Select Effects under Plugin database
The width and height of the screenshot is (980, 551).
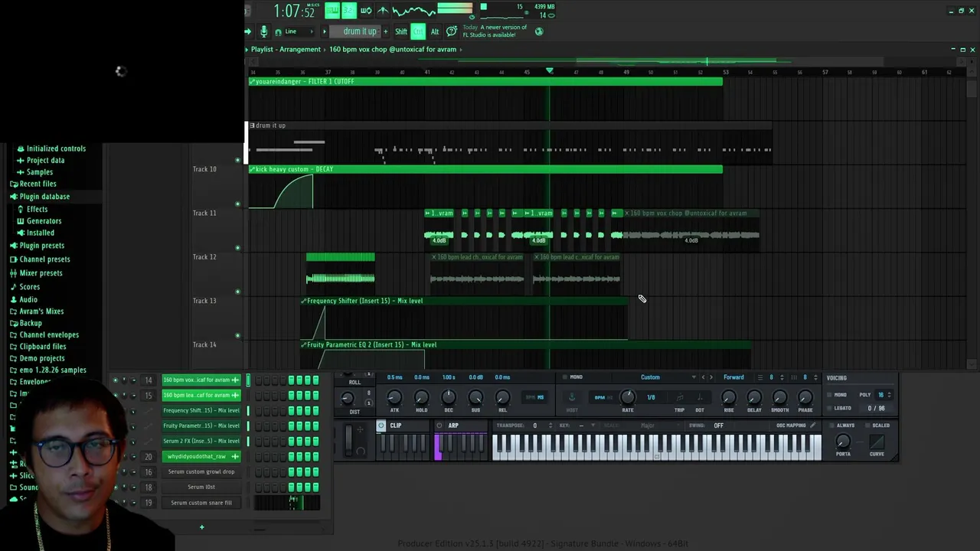tap(37, 209)
